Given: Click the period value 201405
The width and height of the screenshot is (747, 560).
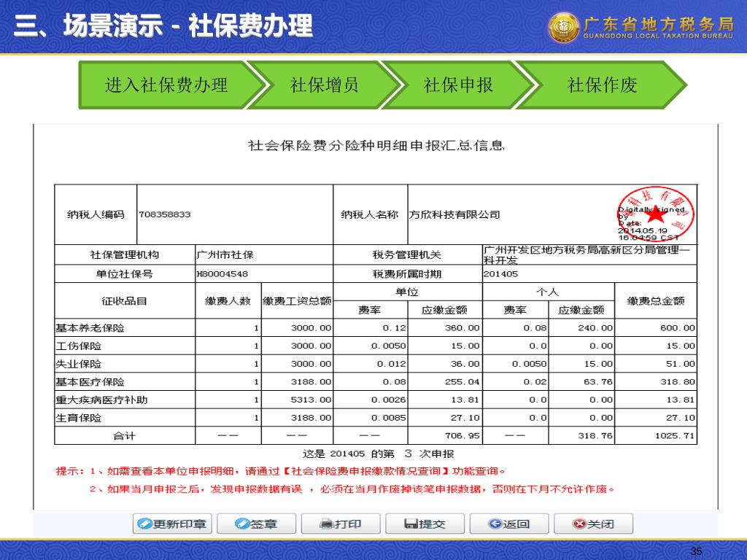Looking at the screenshot, I should [x=500, y=274].
